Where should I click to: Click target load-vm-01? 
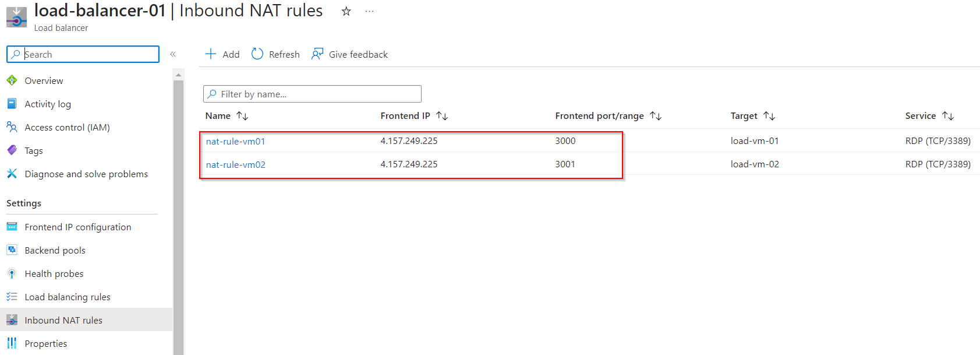[x=755, y=140]
